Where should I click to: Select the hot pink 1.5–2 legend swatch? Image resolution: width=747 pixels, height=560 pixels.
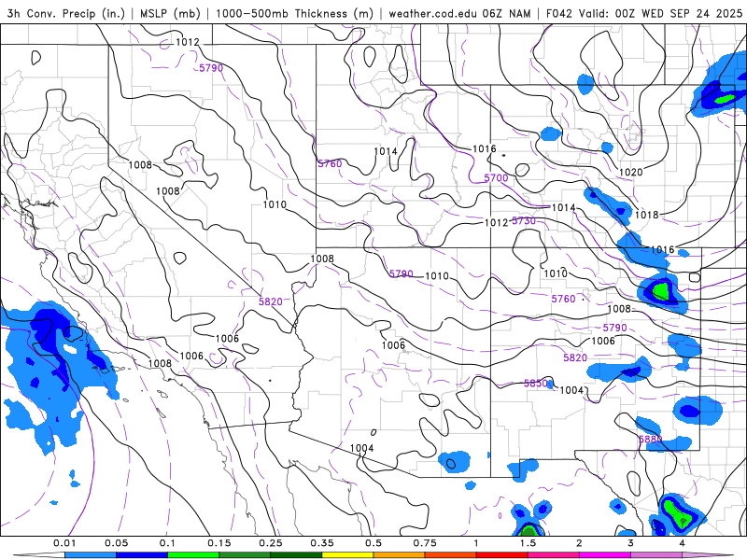554,555
